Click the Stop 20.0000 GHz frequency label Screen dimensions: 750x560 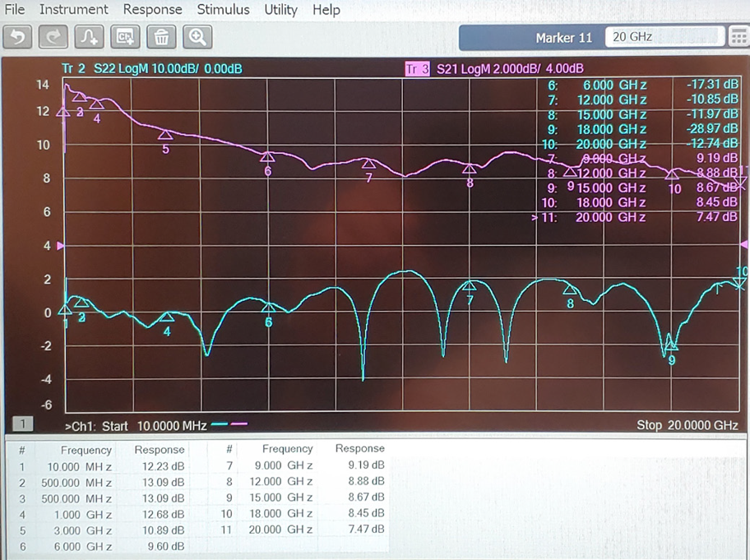687,425
